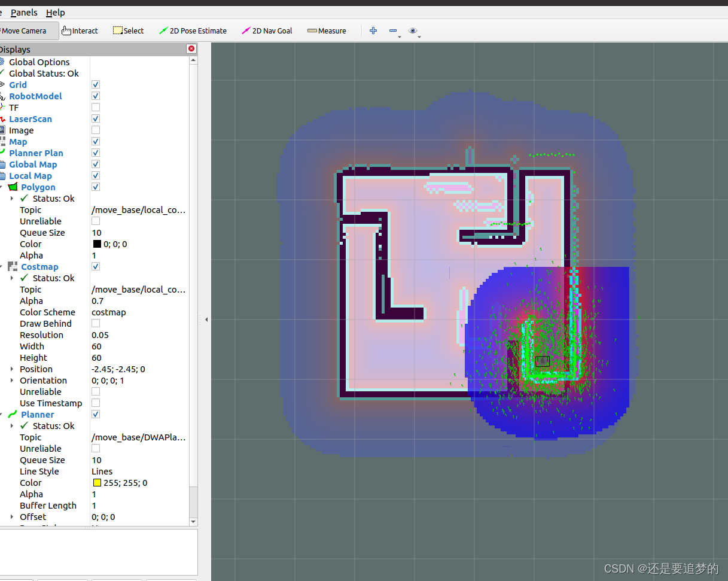Image resolution: width=728 pixels, height=581 pixels.
Task: Click the yellow Planner color swatch
Action: coord(97,483)
